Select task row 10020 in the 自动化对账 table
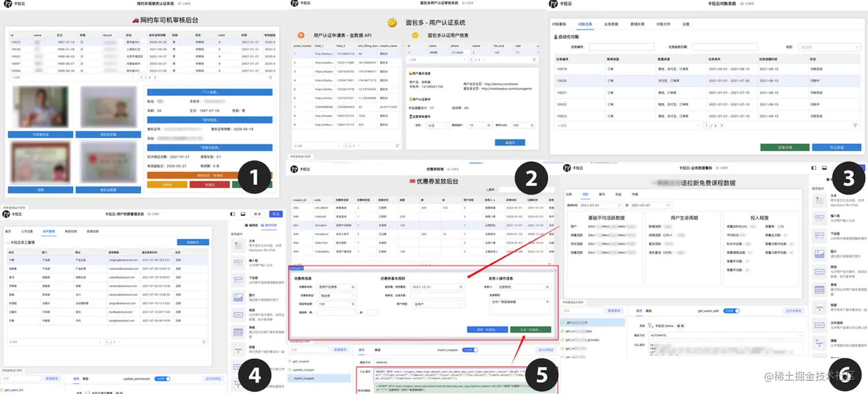The height and width of the screenshot is (394, 868). (706, 81)
